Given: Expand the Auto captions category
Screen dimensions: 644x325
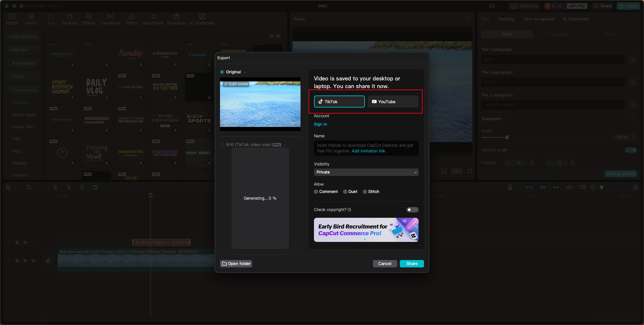Looking at the screenshot, I should [23, 37].
